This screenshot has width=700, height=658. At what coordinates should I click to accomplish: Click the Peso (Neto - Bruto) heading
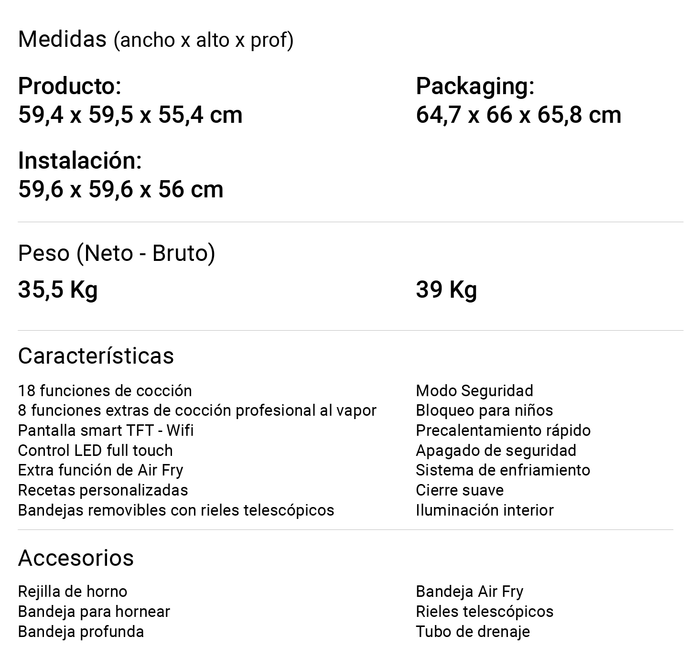tap(117, 254)
